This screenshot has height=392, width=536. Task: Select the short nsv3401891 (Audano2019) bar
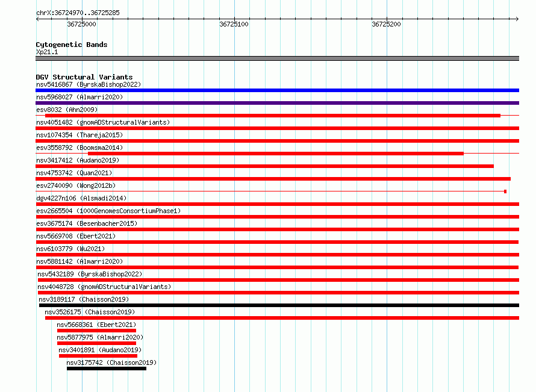tap(98, 356)
